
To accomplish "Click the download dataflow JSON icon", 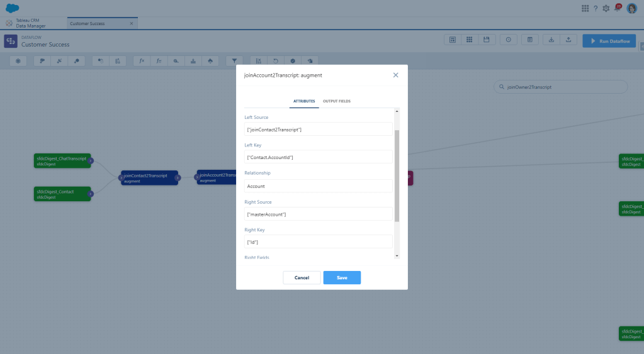I will 551,40.
